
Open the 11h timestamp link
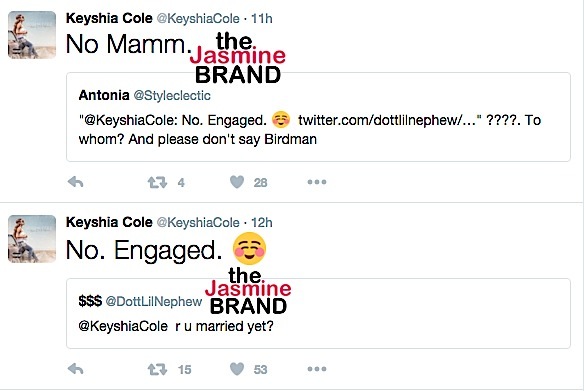click(x=262, y=18)
